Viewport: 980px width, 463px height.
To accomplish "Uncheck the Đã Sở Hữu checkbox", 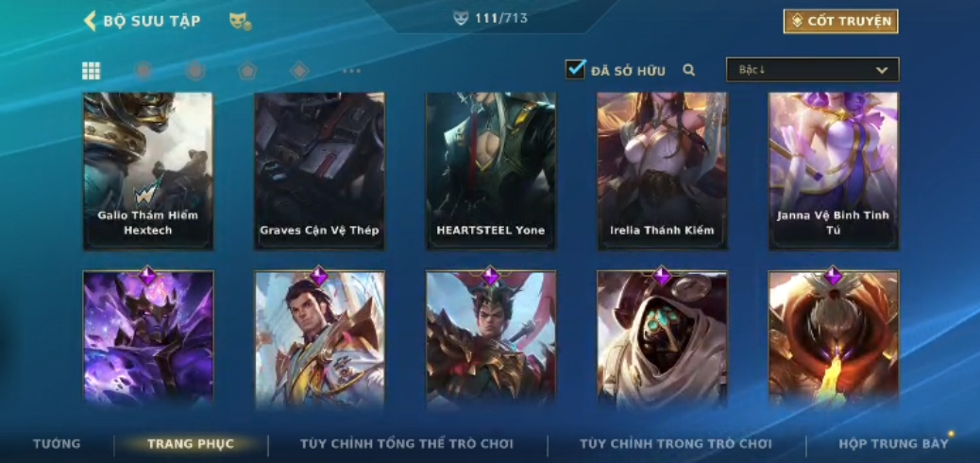I will coord(575,69).
